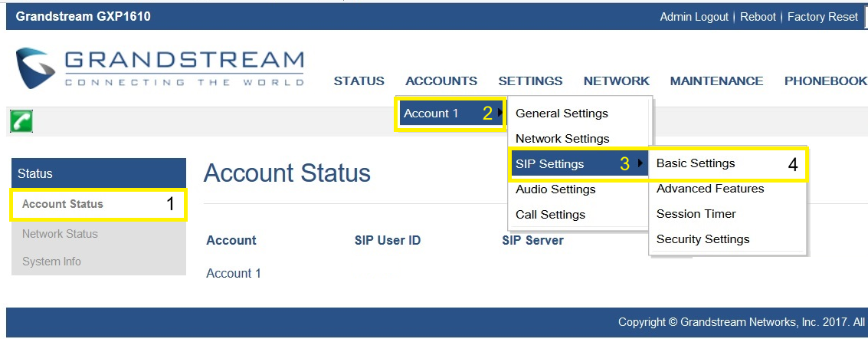Open the MAINTENANCE menu
The height and width of the screenshot is (339, 868).
716,81
